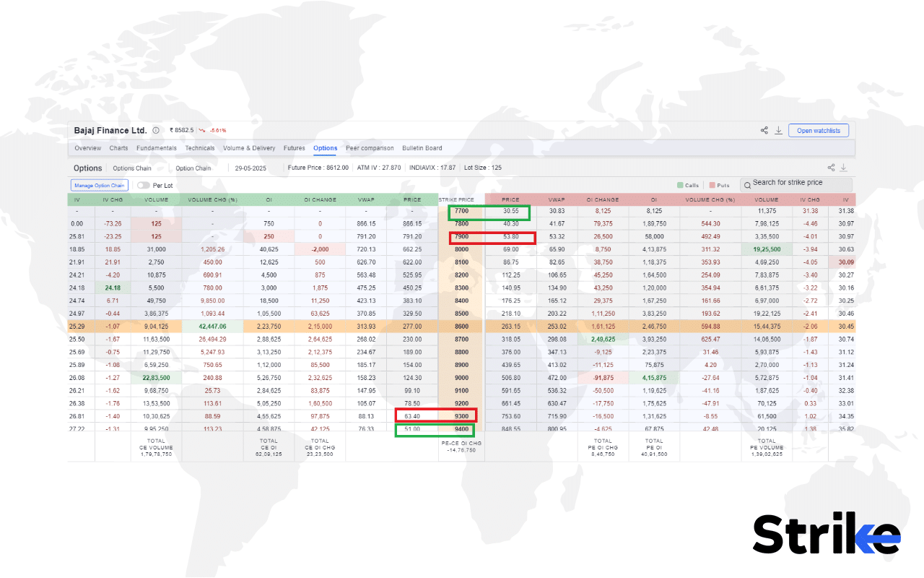The width and height of the screenshot is (924, 578).
Task: Click the download icon on the Options toolbar row
Action: (x=843, y=168)
